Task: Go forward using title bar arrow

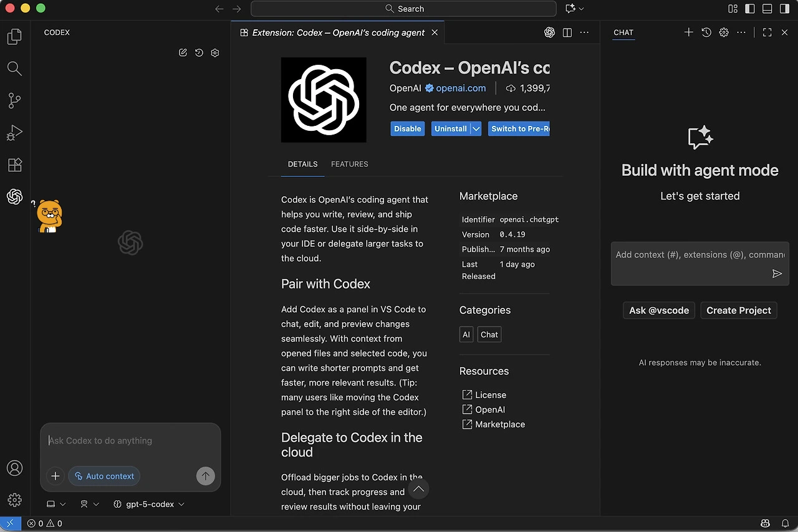Action: [x=236, y=9]
